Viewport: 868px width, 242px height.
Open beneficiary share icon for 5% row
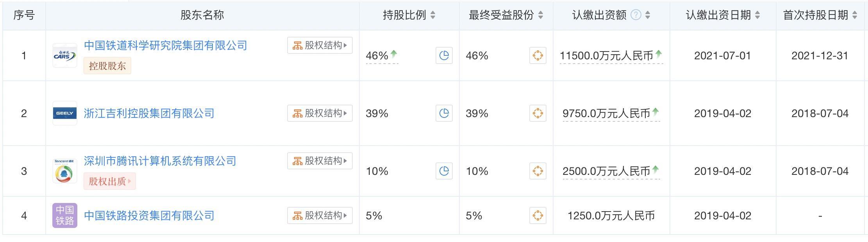point(538,215)
